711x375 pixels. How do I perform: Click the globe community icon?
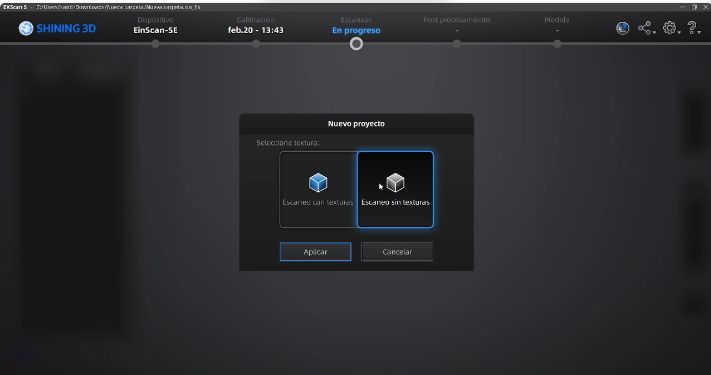[x=623, y=28]
